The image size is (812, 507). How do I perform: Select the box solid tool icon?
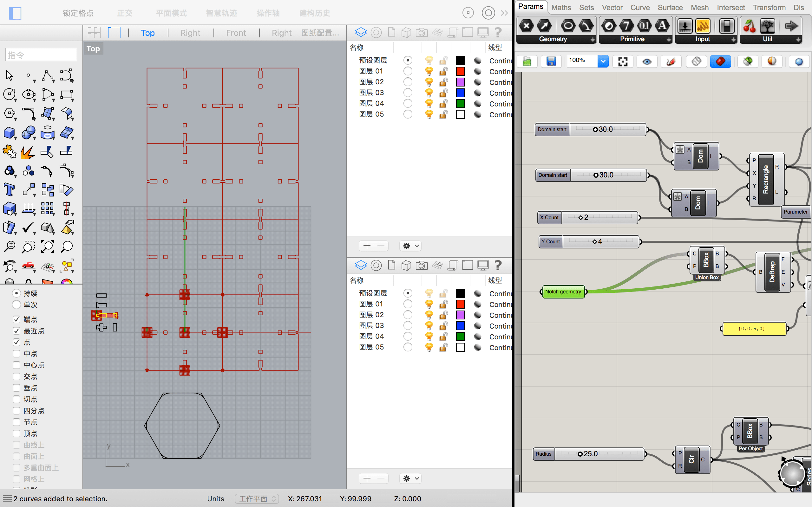(x=10, y=133)
